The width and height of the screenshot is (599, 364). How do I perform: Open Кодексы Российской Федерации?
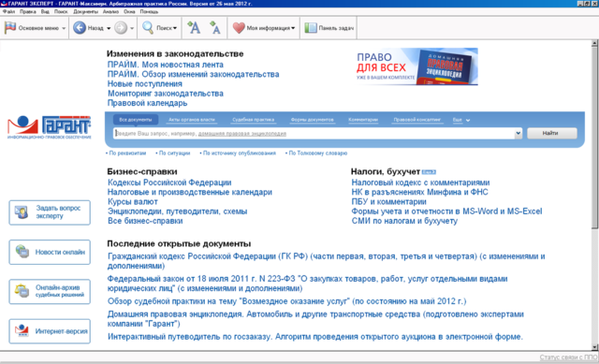[169, 182]
